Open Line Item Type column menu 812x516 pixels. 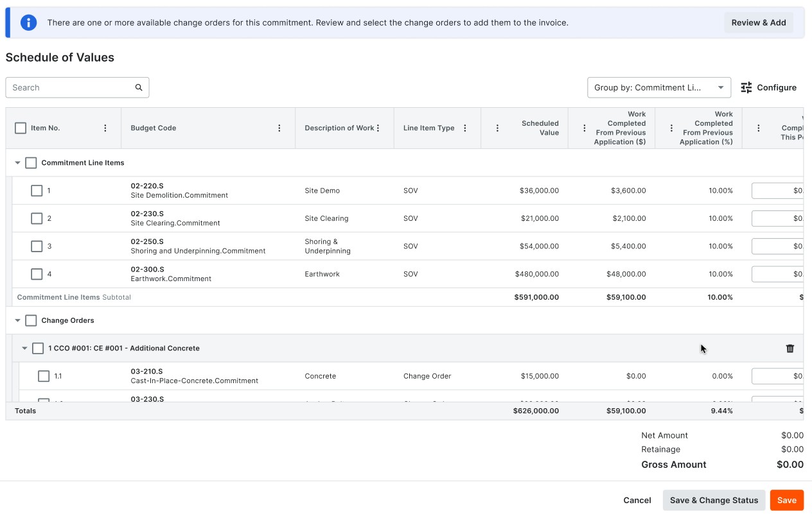(x=465, y=128)
